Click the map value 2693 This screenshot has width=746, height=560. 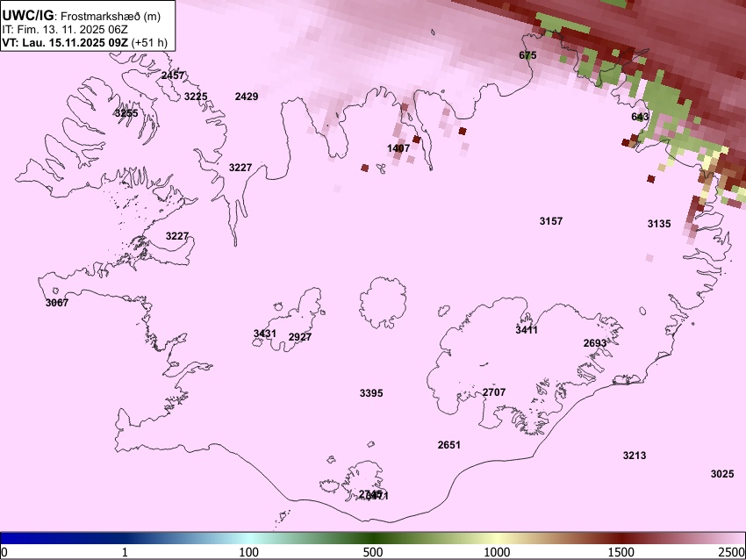595,343
